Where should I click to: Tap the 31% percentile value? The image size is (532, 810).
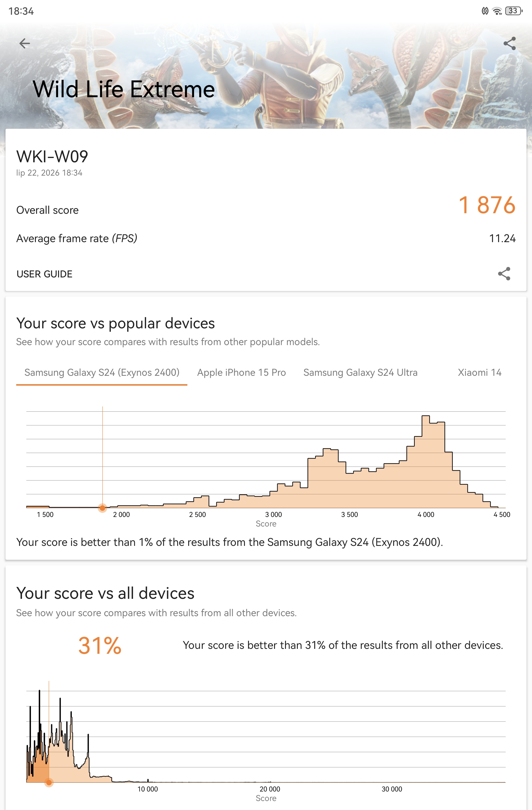point(100,646)
